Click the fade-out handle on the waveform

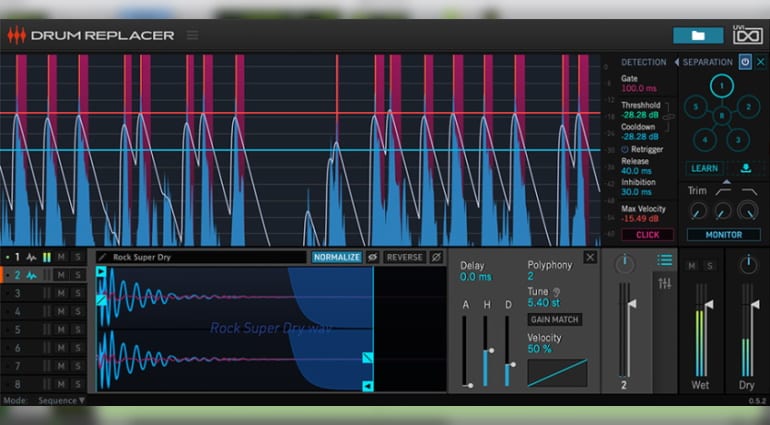tap(368, 358)
